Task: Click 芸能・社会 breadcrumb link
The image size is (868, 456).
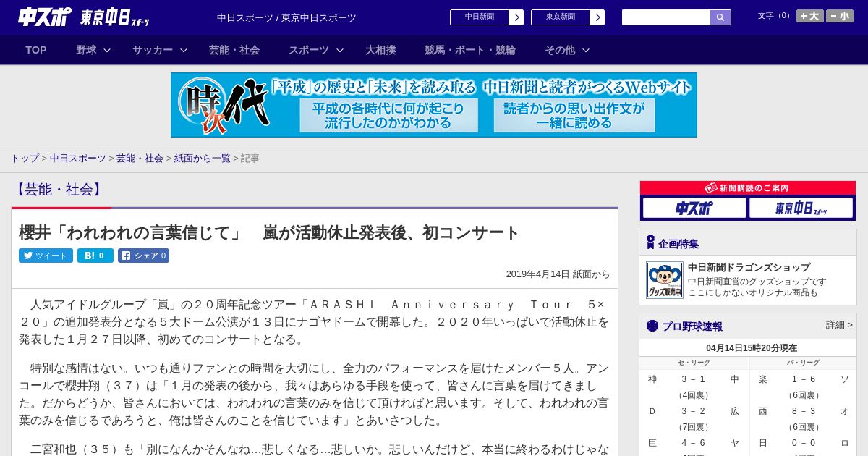Action: pyautogui.click(x=140, y=158)
